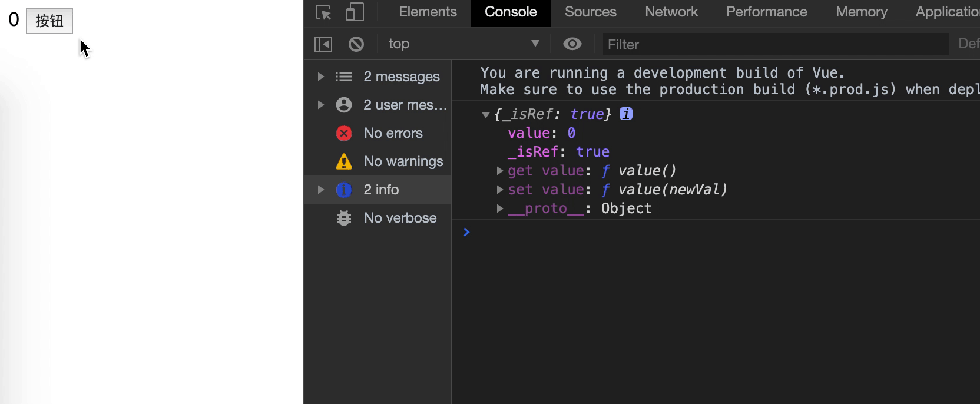Expand the 2 user messages group

[321, 105]
